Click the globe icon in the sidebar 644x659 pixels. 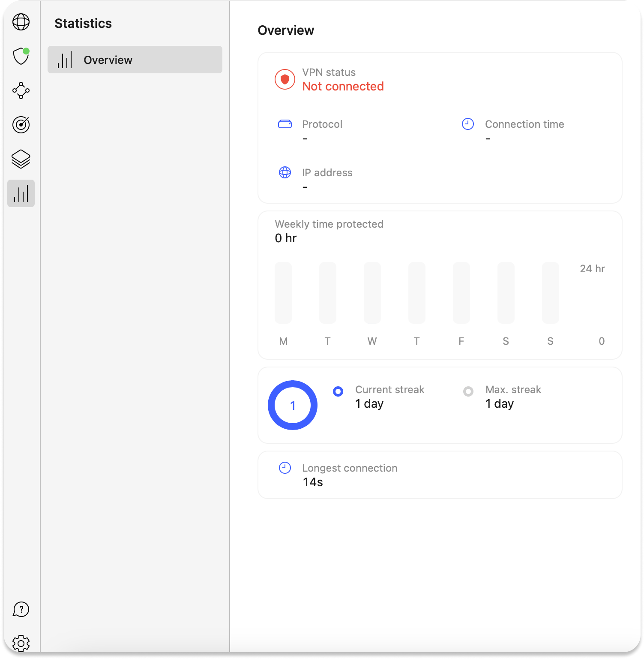click(21, 22)
